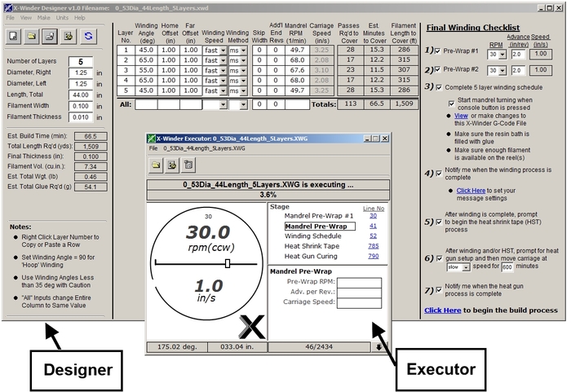Click the middle icon in the Executor toolbar

pos(172,165)
